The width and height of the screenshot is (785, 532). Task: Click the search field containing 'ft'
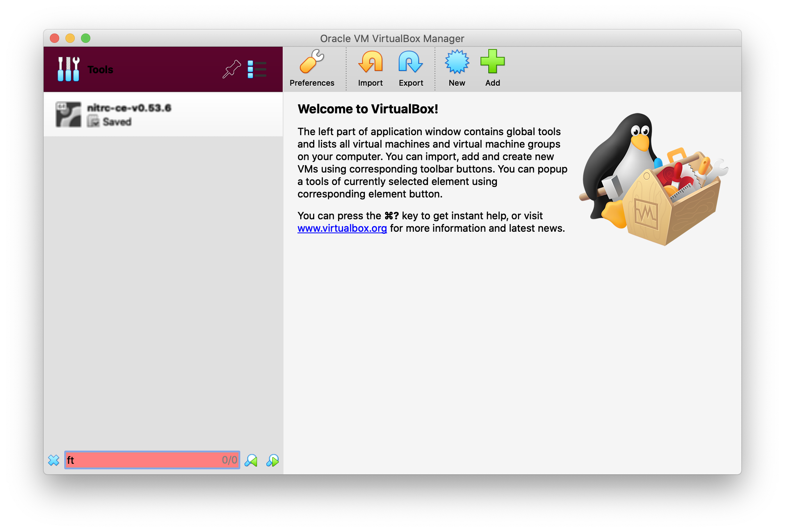tap(152, 460)
